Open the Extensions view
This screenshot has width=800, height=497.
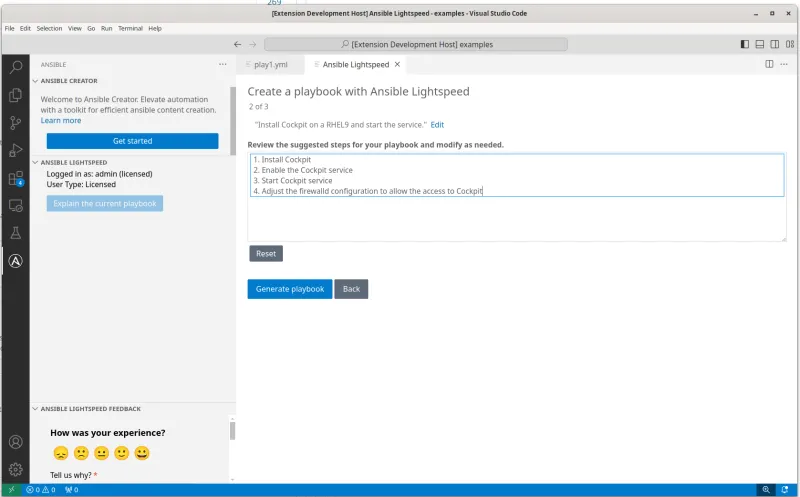point(15,179)
